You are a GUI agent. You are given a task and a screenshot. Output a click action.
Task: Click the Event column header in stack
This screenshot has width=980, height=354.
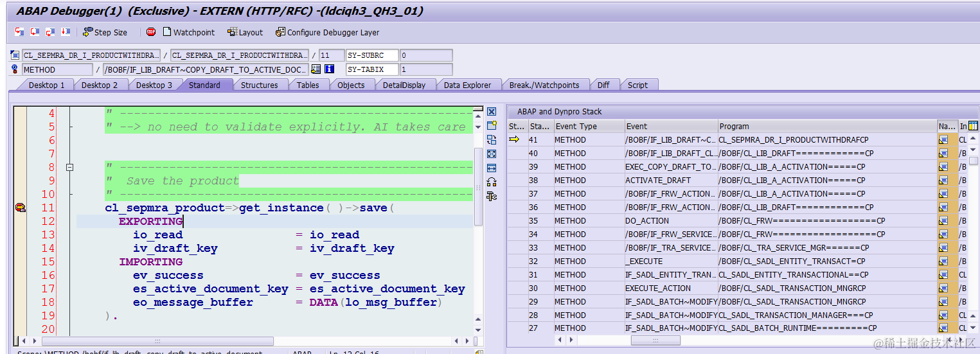coord(670,126)
